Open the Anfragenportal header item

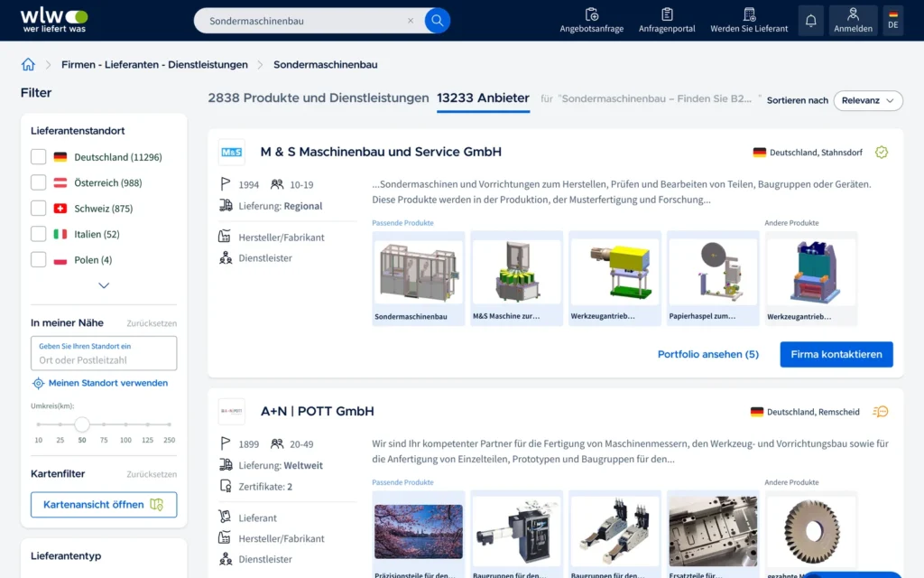click(667, 21)
